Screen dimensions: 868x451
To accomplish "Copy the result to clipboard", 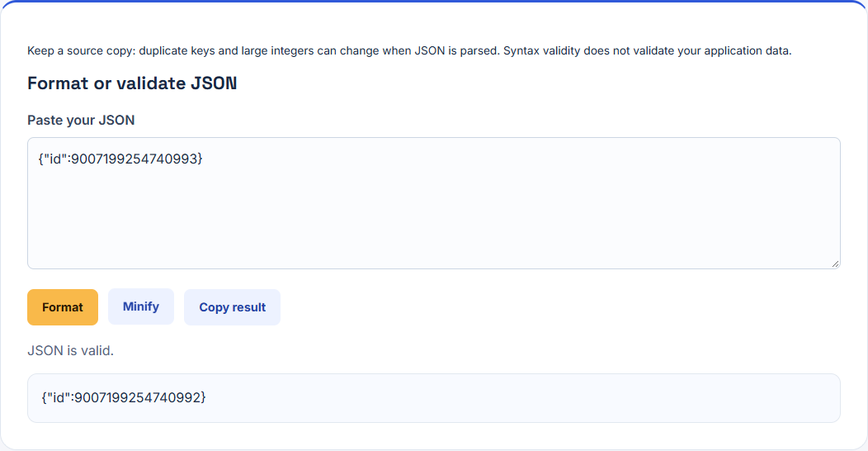I will click(x=232, y=307).
